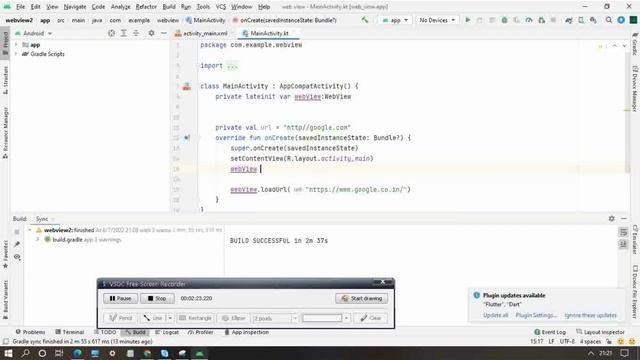The image size is (640, 360).
Task: Click the class gutter icon beside MainActivity
Action: [x=187, y=86]
